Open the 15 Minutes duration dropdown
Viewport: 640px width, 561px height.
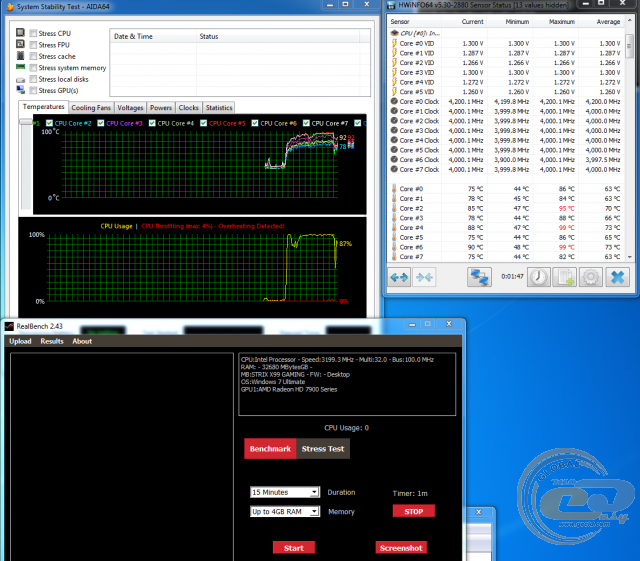click(284, 492)
